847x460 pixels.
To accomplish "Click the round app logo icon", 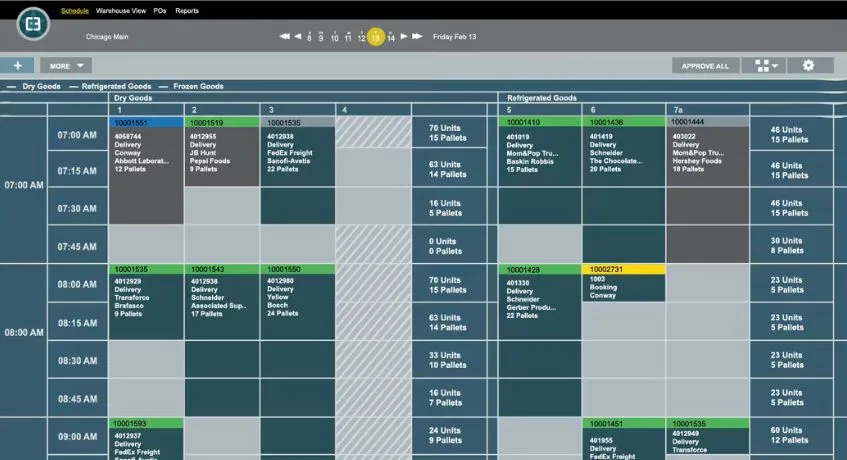I will tap(33, 24).
